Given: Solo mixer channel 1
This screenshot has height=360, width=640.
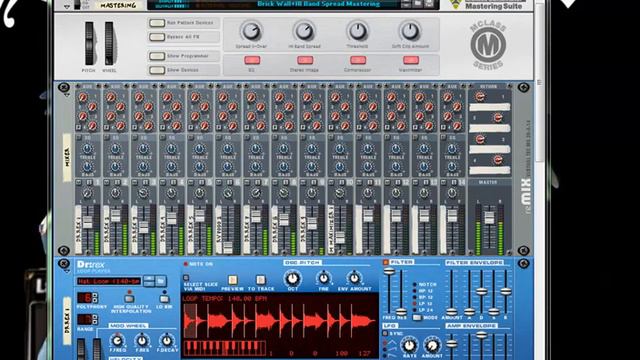Looking at the screenshot, I should [89, 182].
